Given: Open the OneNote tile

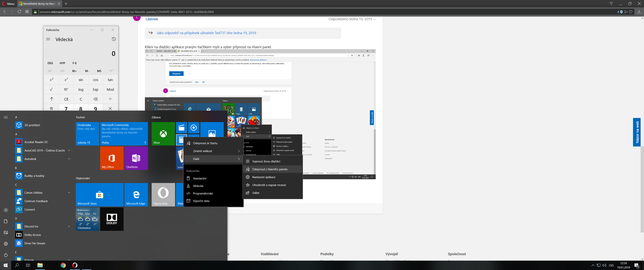Looking at the screenshot, I should tap(136, 158).
